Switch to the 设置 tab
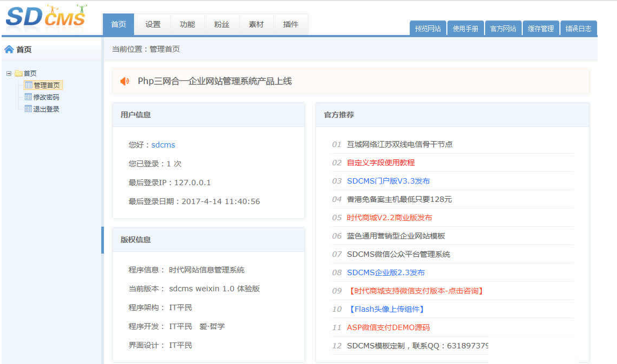This screenshot has width=617, height=364. 153,24
